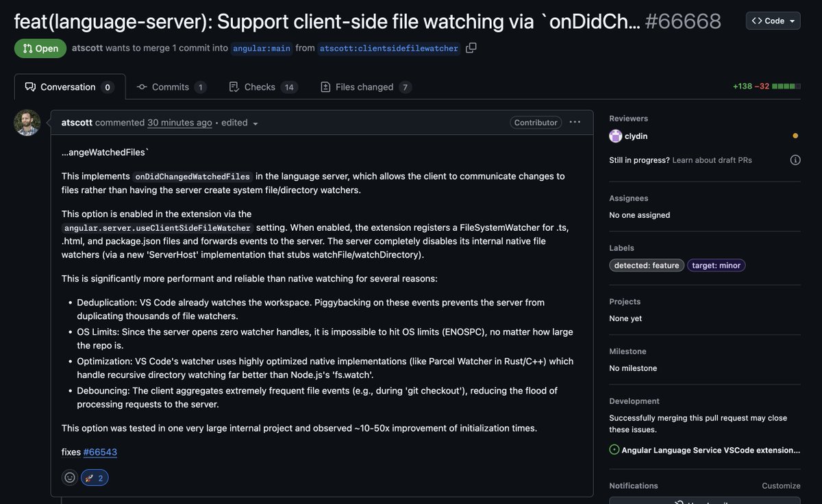The width and height of the screenshot is (822, 504).
Task: Open the atscott:clientsidefilewatcher branch link
Action: (x=389, y=49)
